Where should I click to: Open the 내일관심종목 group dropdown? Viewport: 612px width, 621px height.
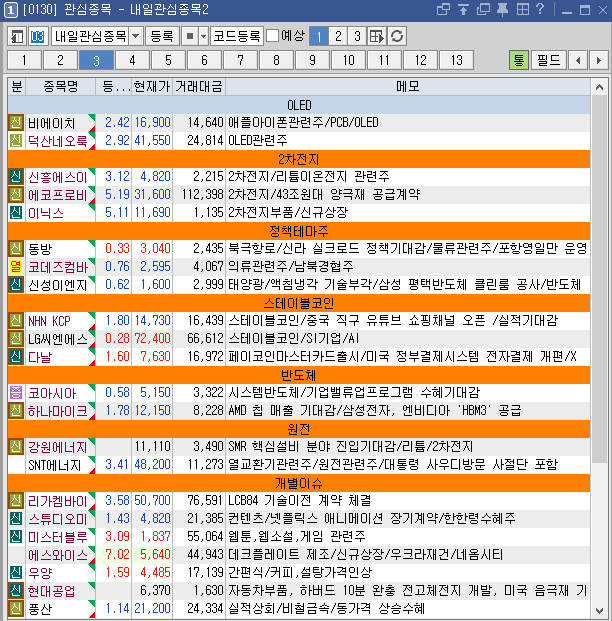135,36
